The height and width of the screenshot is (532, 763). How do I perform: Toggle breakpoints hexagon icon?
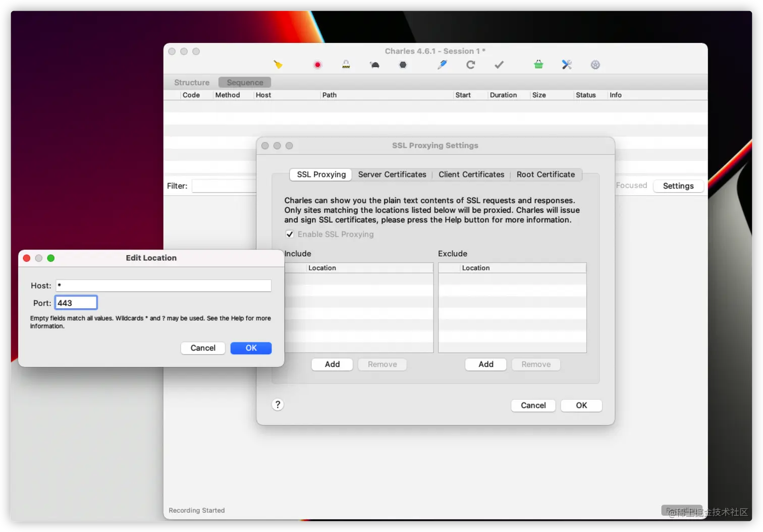[x=403, y=65]
